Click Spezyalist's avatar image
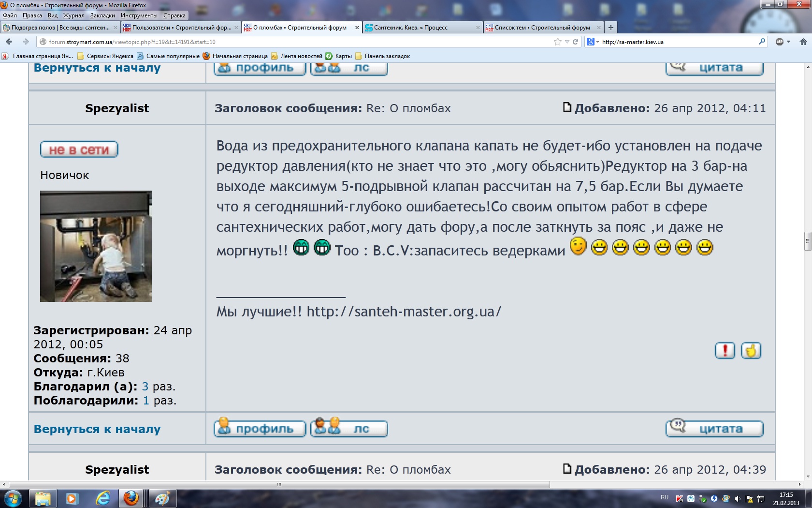The width and height of the screenshot is (812, 508). (96, 246)
